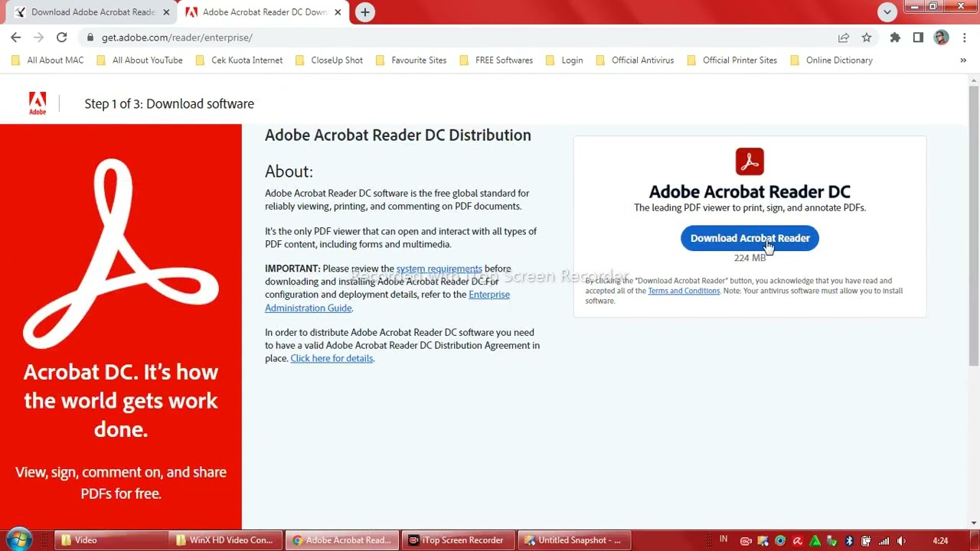Click the 'Step 1 of 3: Download software' heading

click(x=169, y=103)
